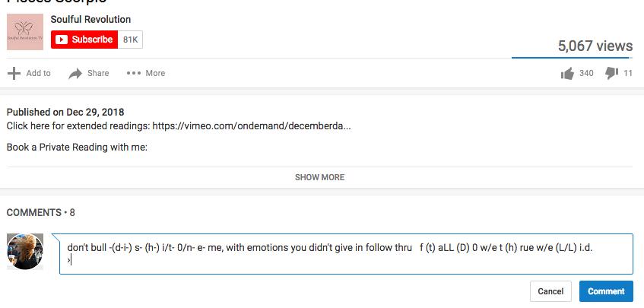Click the Add to label
644x308 pixels.
pos(39,73)
